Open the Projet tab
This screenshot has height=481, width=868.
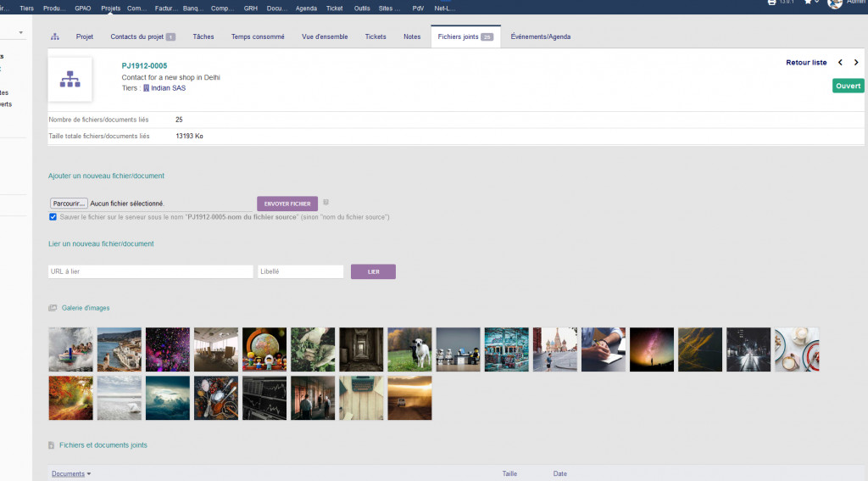pyautogui.click(x=85, y=36)
